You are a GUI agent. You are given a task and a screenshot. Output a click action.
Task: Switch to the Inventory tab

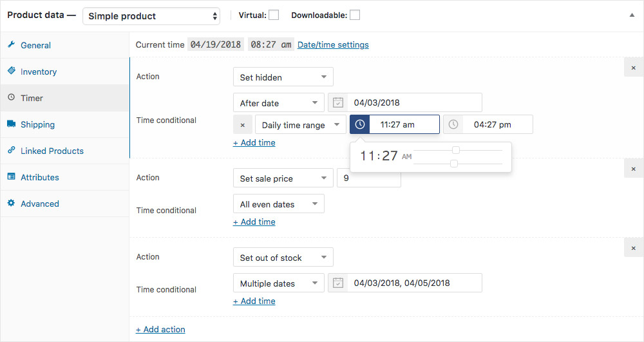coord(39,71)
